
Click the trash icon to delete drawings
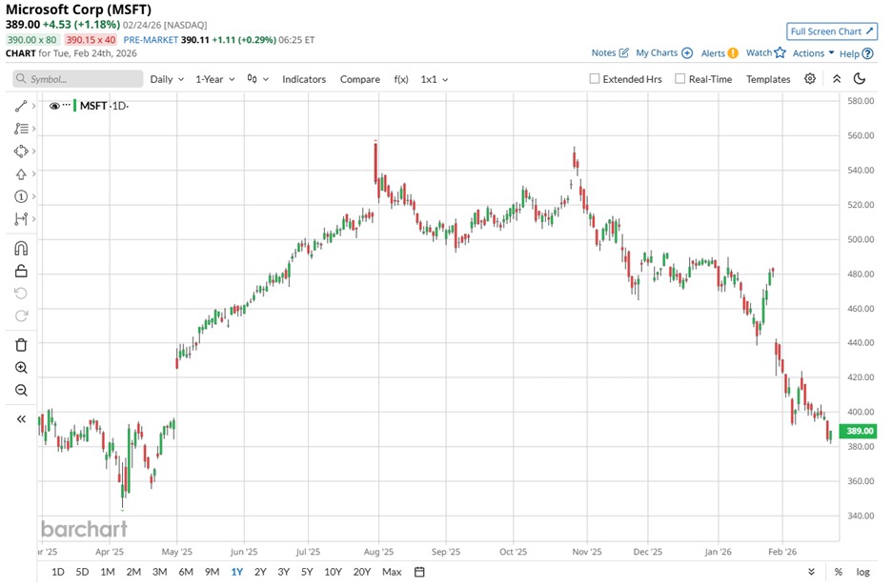tap(21, 344)
